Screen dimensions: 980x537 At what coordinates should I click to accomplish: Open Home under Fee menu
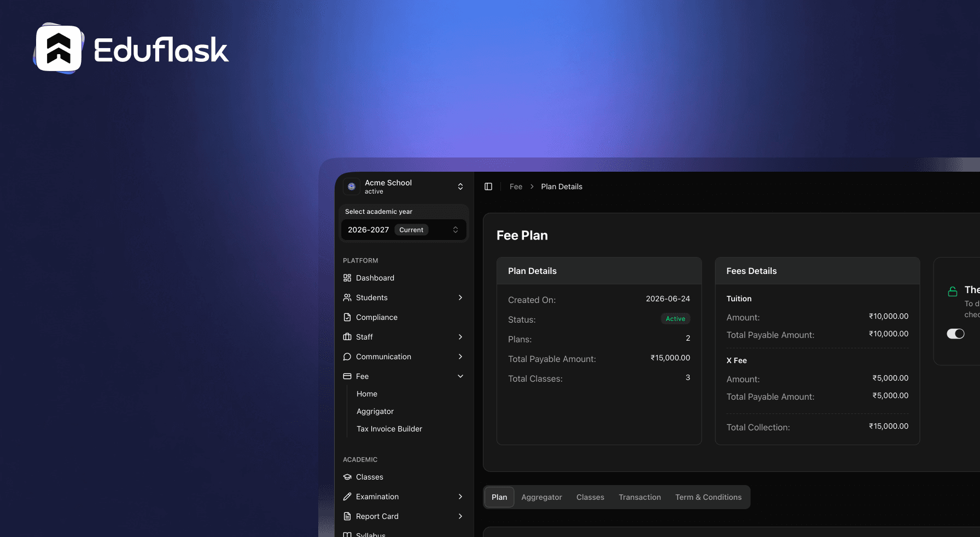tap(367, 394)
